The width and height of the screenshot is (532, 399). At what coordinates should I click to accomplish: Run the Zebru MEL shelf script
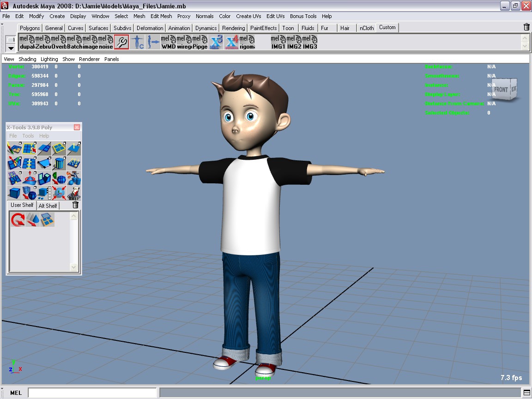[x=43, y=42]
